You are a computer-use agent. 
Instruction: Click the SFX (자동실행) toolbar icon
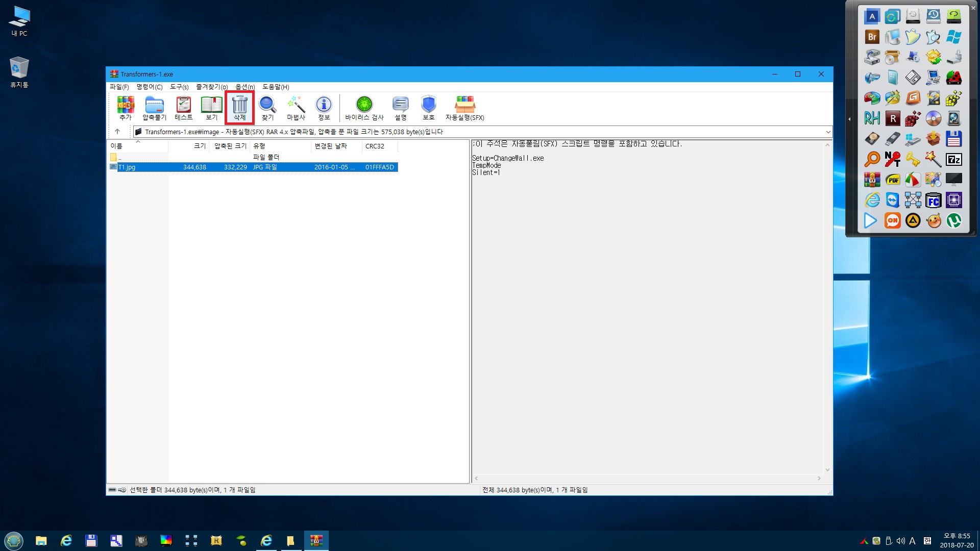464,108
